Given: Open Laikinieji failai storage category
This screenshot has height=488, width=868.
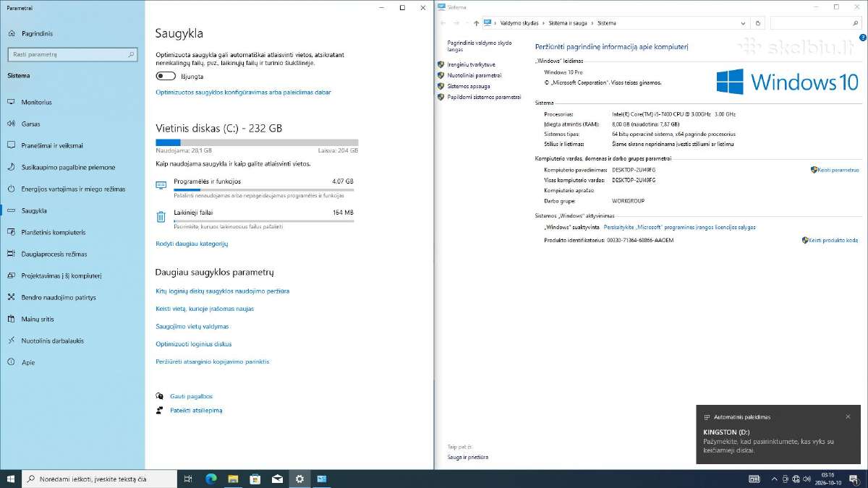Looking at the screenshot, I should tap(255, 220).
